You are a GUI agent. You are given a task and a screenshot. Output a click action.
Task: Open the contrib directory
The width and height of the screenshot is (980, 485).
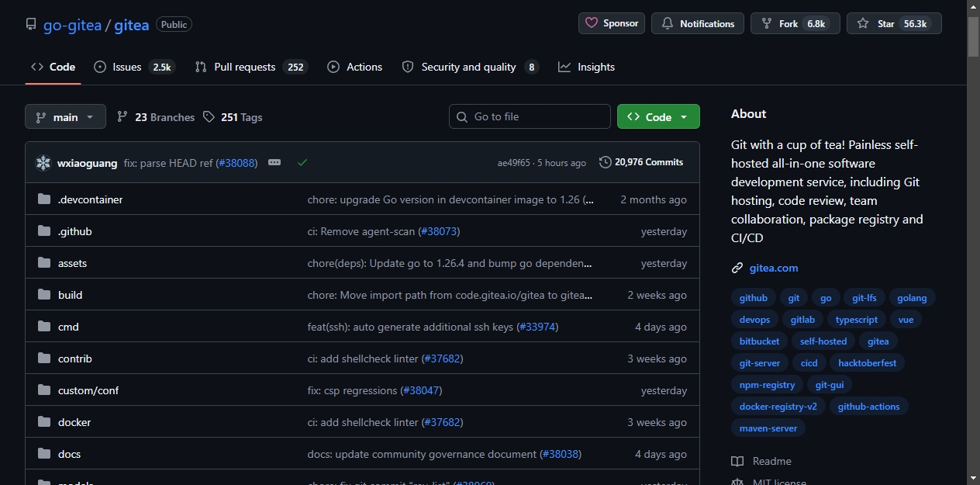pyautogui.click(x=75, y=359)
